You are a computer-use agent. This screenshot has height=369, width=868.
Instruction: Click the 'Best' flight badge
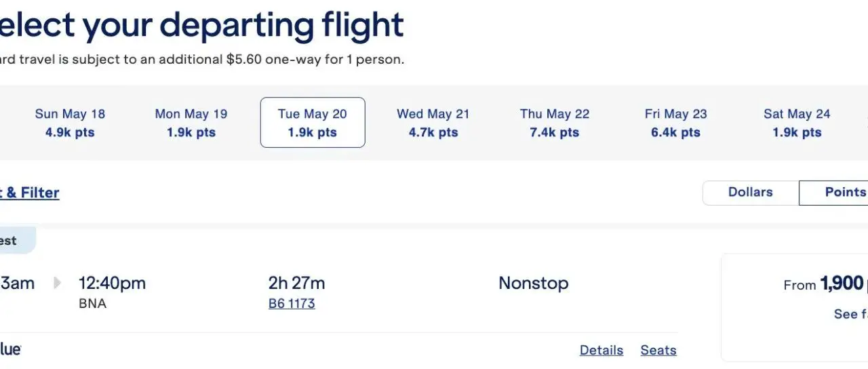pos(14,241)
